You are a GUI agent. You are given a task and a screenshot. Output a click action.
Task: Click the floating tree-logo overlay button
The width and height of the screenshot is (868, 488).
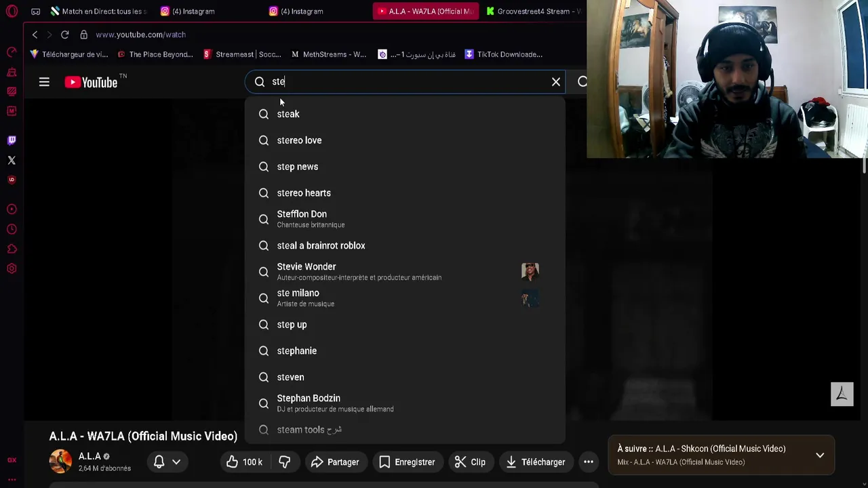(842, 394)
